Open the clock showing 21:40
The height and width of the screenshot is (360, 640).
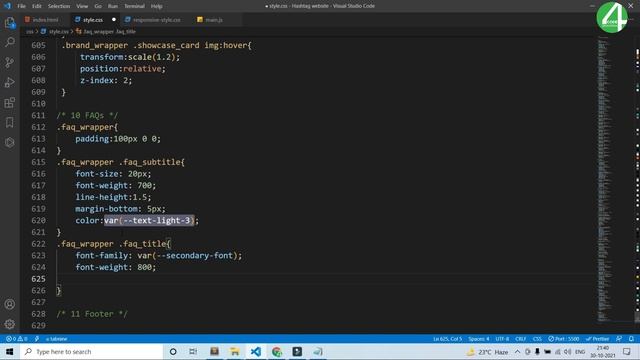603,351
